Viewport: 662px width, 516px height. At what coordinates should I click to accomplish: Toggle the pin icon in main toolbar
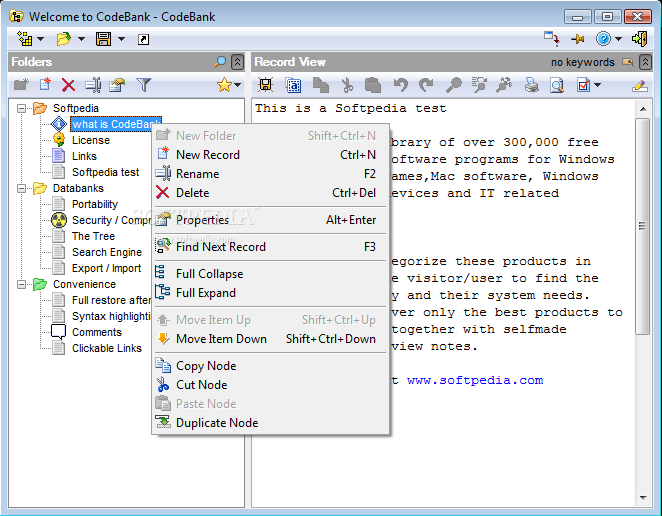578,39
